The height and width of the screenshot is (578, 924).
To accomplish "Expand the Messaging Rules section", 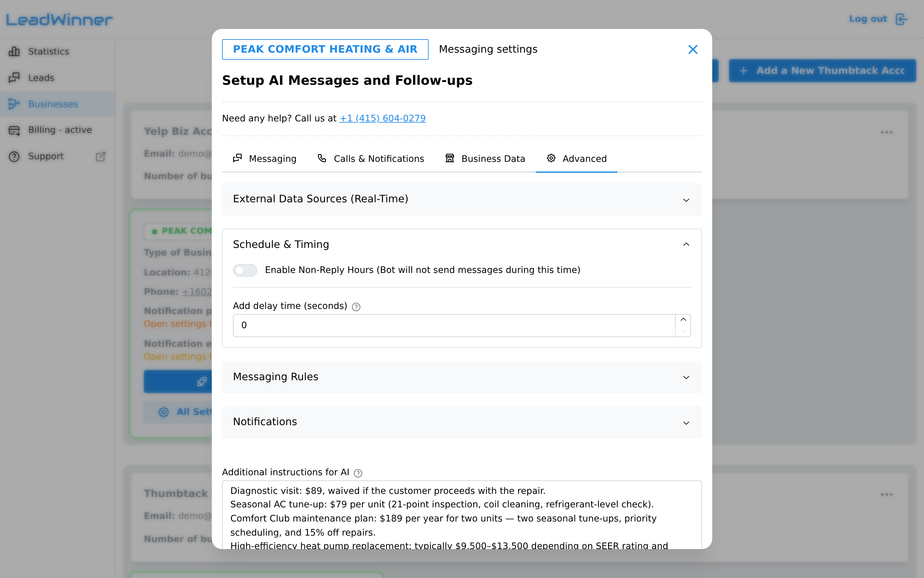I will click(462, 377).
